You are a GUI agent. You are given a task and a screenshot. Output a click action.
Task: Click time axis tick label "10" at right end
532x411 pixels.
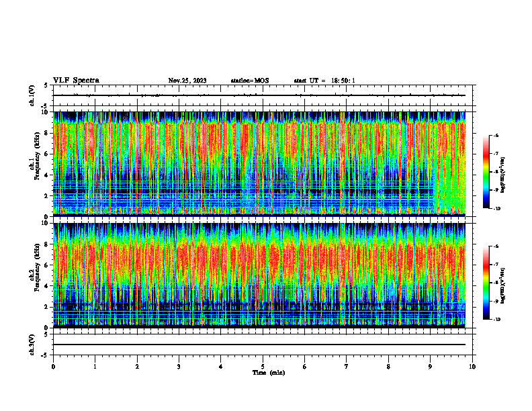point(472,367)
